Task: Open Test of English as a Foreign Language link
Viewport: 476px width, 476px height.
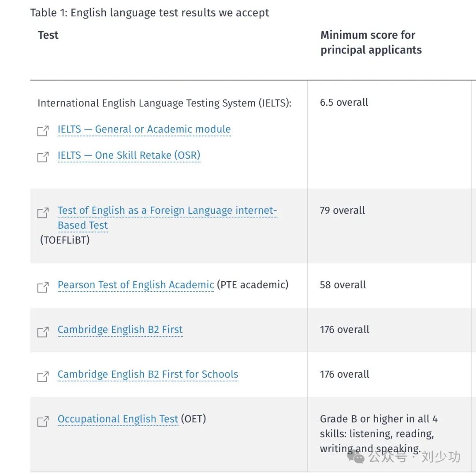Action: tap(167, 211)
